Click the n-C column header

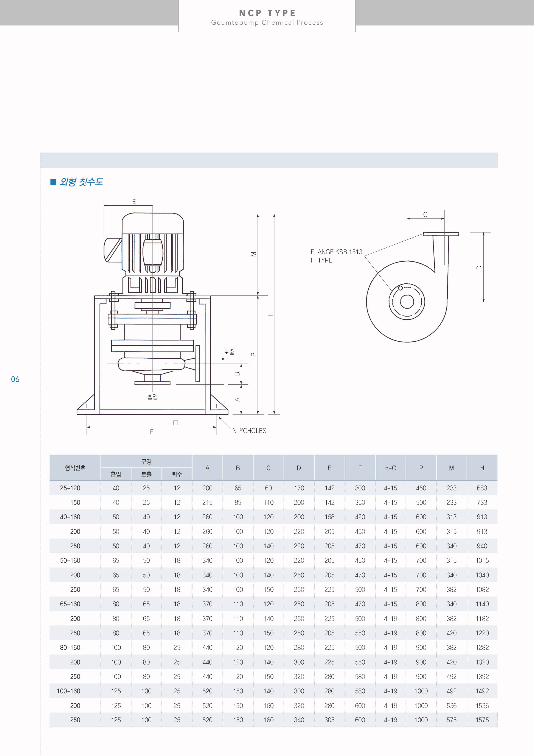(x=390, y=468)
